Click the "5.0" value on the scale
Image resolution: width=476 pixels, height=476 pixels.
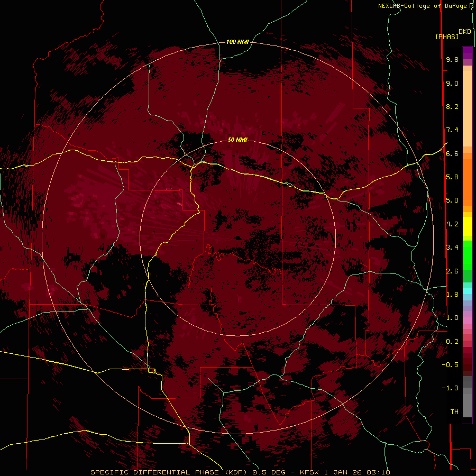(x=452, y=200)
